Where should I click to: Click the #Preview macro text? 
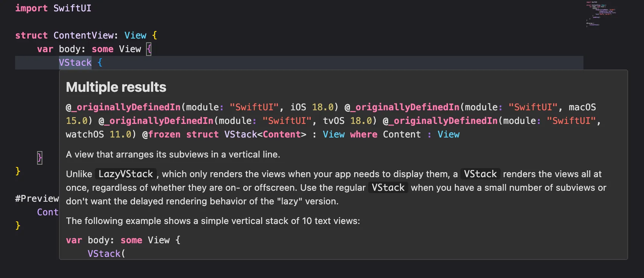pyautogui.click(x=37, y=199)
